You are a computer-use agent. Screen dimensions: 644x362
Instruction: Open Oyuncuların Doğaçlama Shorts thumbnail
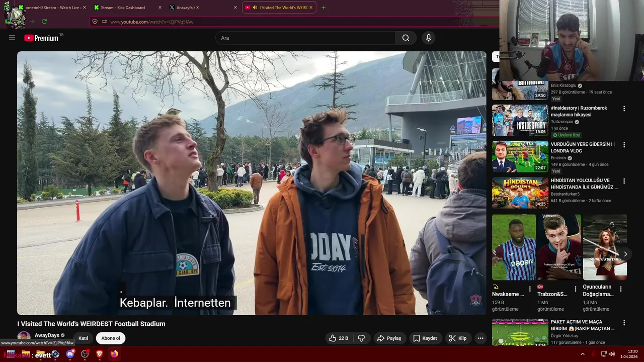604,247
